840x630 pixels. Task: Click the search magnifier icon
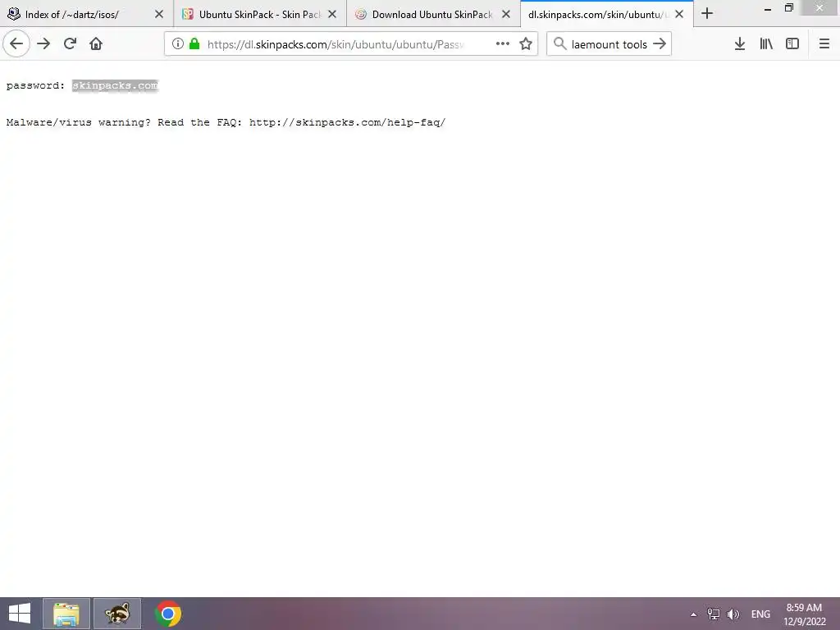coord(559,44)
